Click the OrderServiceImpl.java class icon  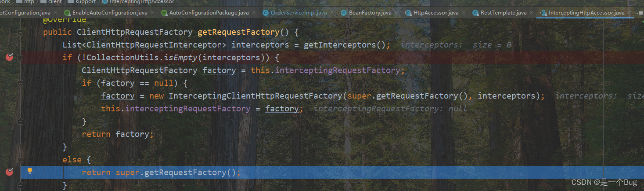(266, 13)
